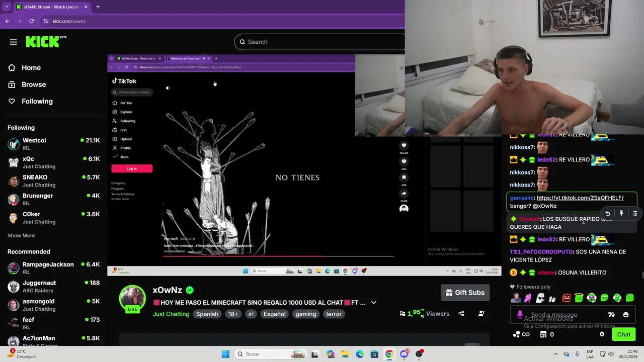Expand the stream title chevron

373,303
